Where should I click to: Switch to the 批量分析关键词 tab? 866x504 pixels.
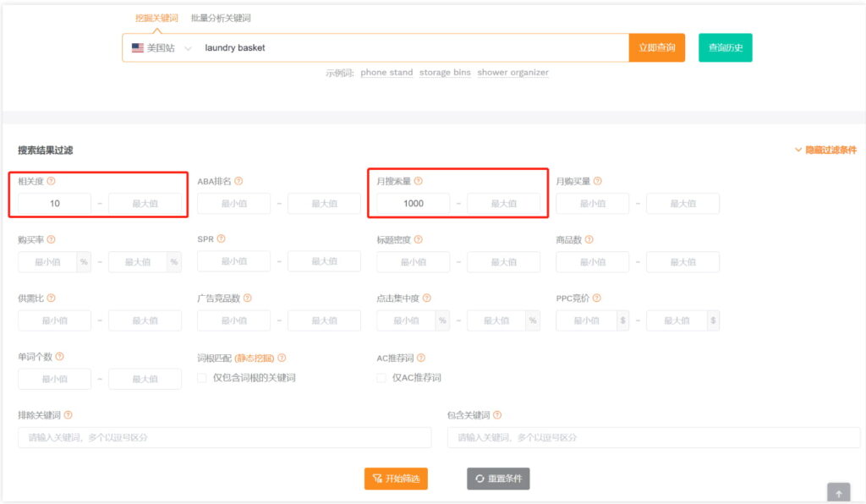coord(220,18)
